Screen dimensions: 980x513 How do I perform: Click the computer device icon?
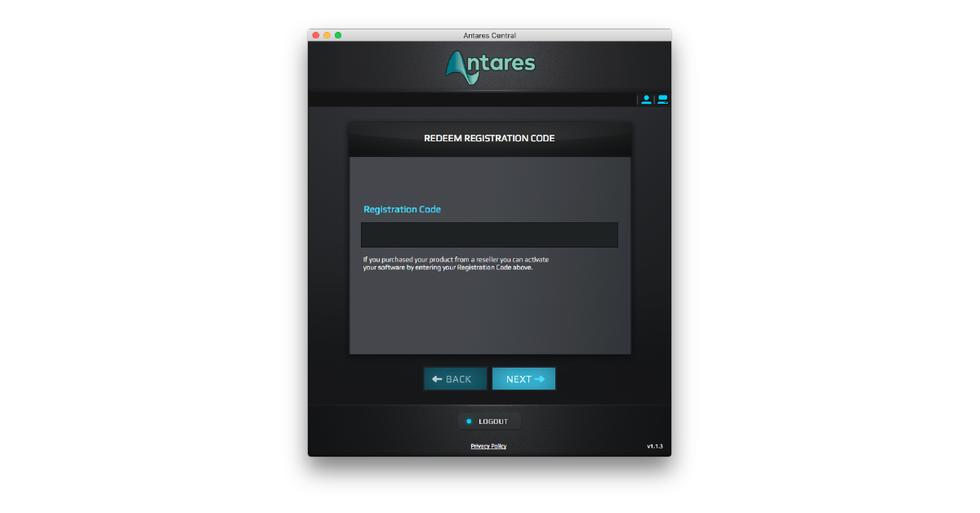coord(662,100)
